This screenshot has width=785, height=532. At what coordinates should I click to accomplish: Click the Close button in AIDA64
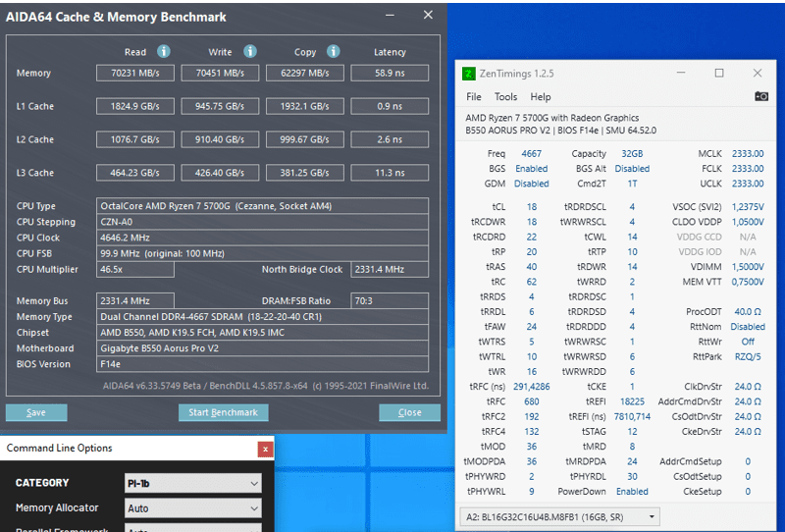click(x=409, y=412)
